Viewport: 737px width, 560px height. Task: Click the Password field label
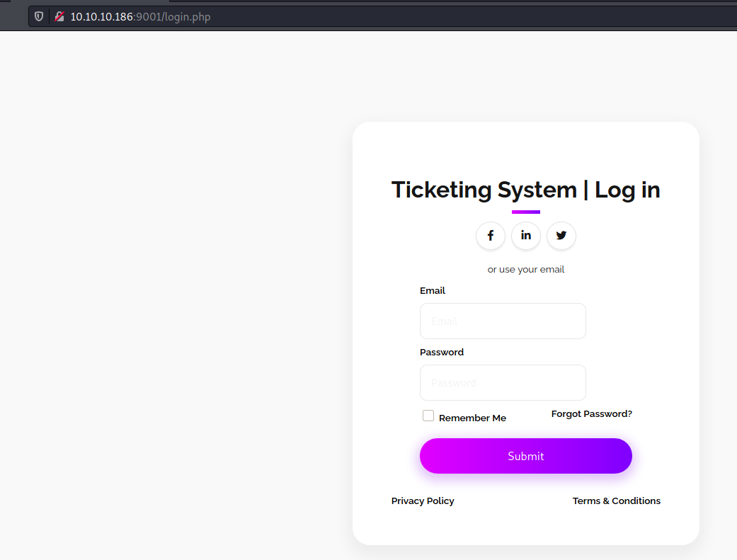click(442, 352)
